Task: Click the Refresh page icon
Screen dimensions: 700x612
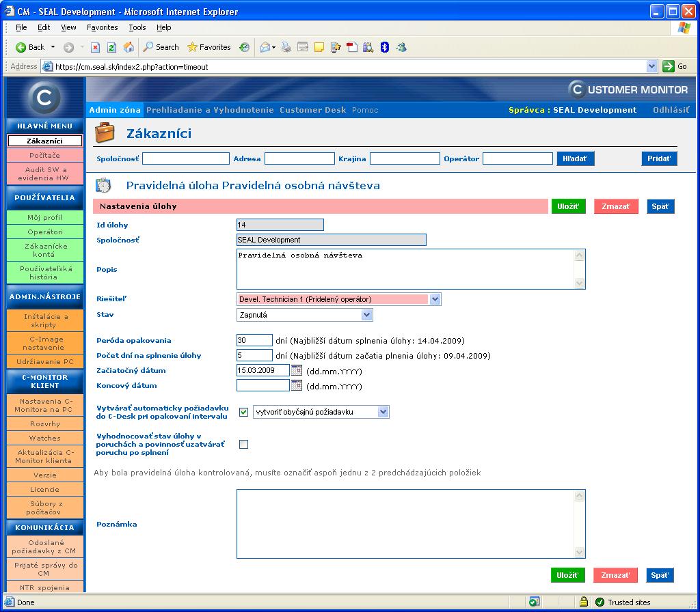Action: tap(111, 47)
